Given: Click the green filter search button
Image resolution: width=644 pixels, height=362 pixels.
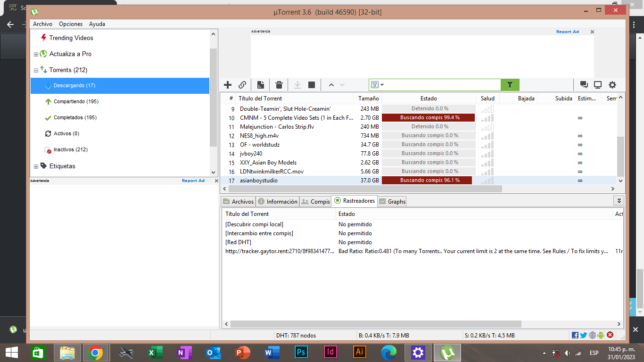Looking at the screenshot, I should click(x=510, y=85).
